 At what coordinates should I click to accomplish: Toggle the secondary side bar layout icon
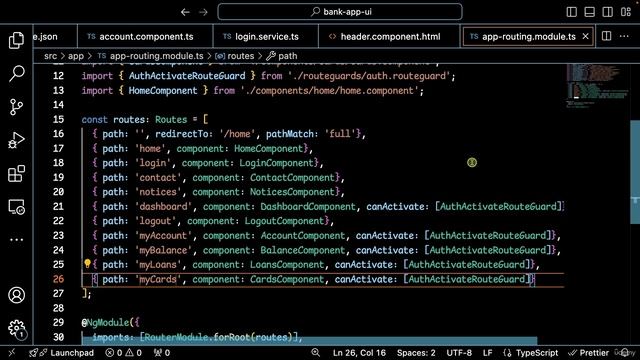point(607,12)
